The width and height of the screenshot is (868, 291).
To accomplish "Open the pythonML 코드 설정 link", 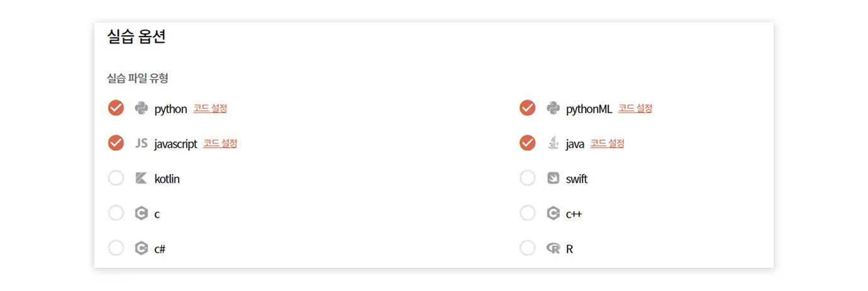I will pyautogui.click(x=635, y=108).
